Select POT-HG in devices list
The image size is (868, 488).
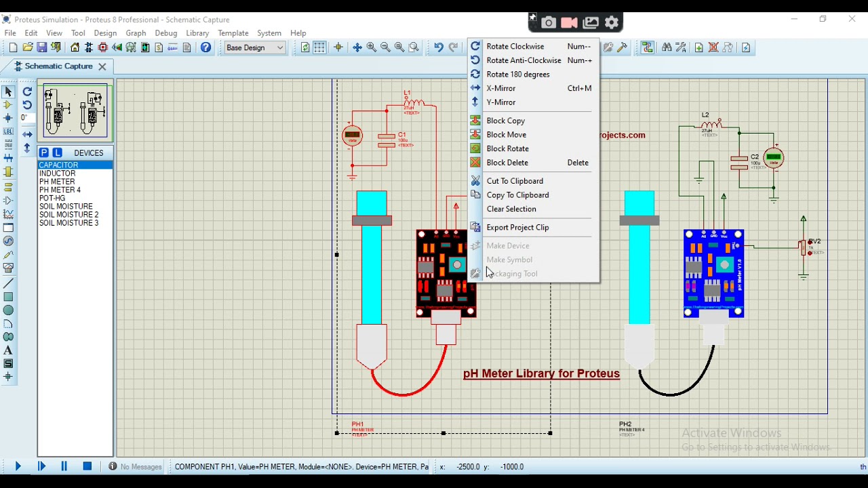[75, 199]
